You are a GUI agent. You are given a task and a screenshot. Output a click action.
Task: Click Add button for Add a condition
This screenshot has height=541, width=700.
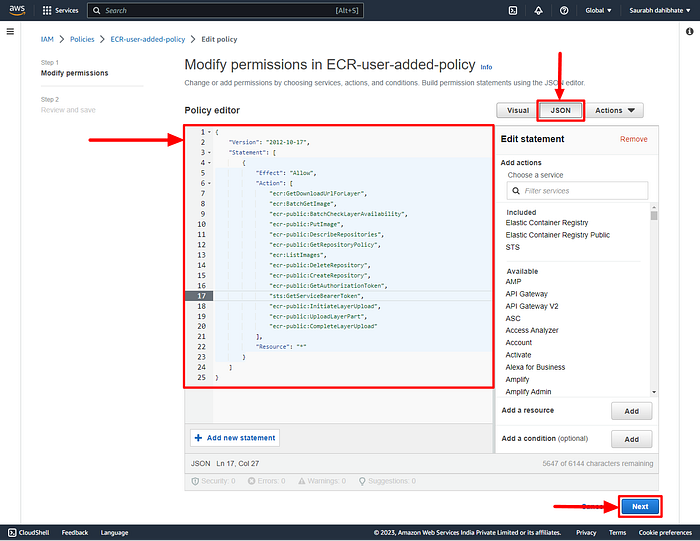tap(631, 439)
